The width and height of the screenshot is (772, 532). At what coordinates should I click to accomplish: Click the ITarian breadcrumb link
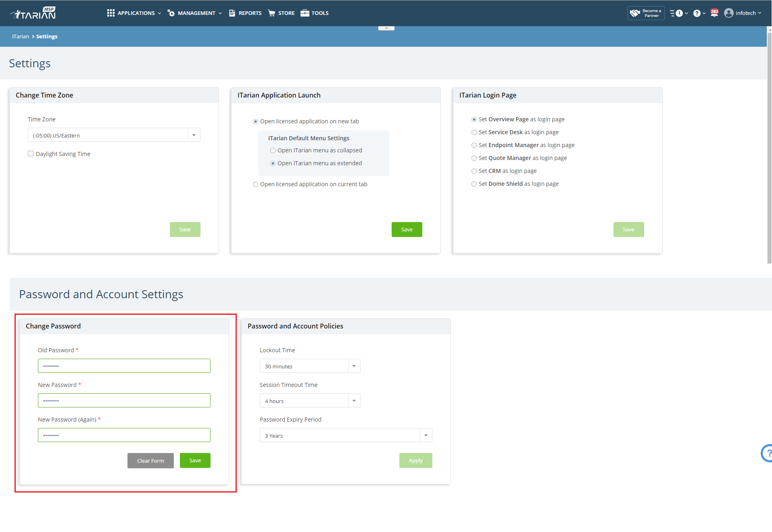point(21,36)
